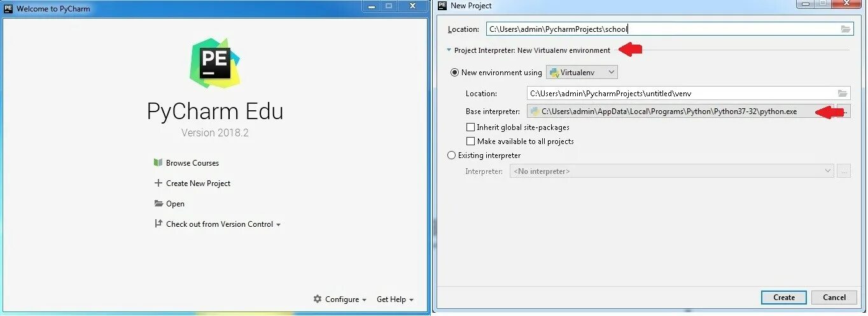The width and height of the screenshot is (868, 316).
Task: Collapse the Project Interpreter section
Action: click(x=449, y=50)
